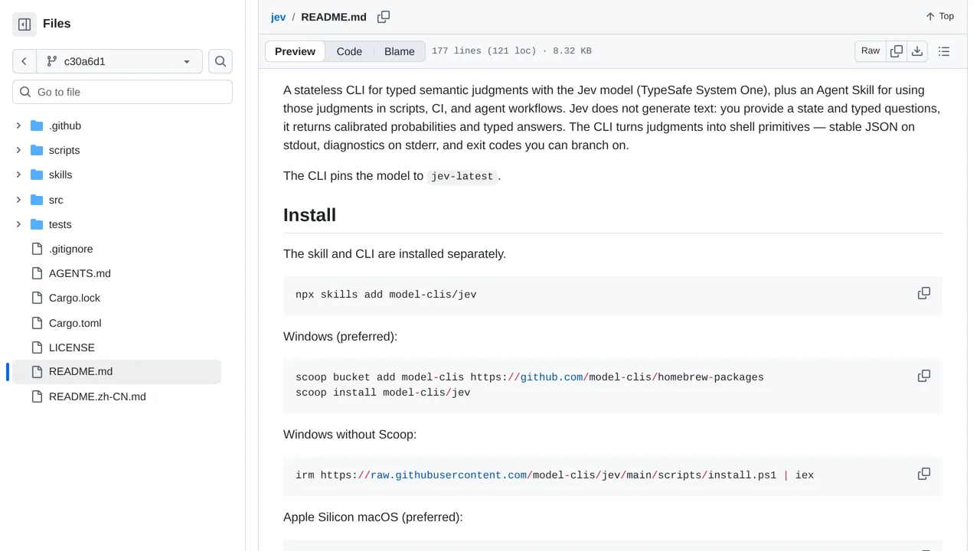Click the folder icon beside tests
The image size is (980, 551).
(x=37, y=224)
